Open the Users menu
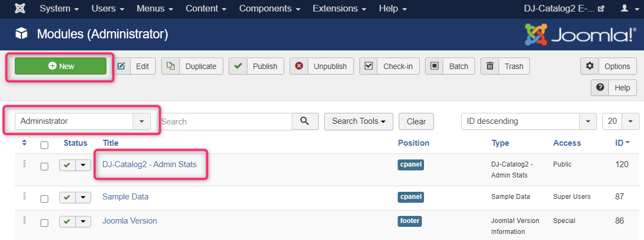644x240 pixels. coord(109,8)
